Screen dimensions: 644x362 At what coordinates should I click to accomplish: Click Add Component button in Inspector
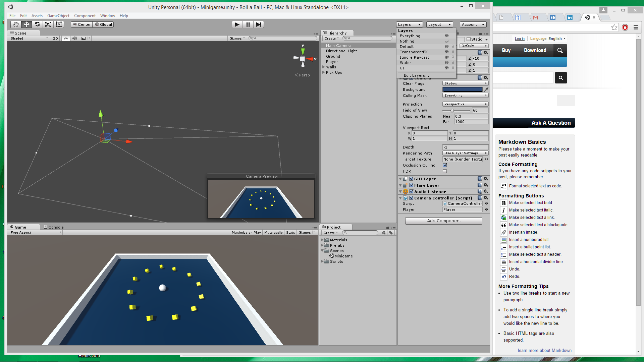tap(443, 220)
